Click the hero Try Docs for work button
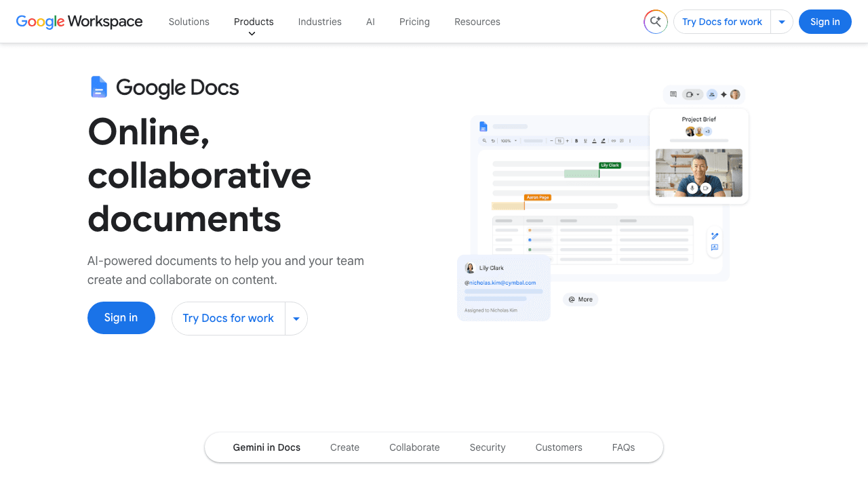This screenshot has width=868, height=488. (229, 319)
